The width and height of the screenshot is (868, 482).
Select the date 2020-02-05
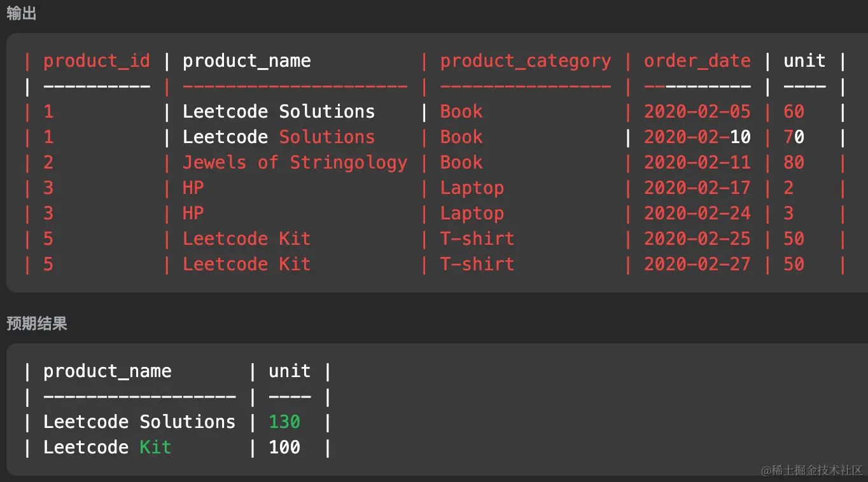(697, 112)
